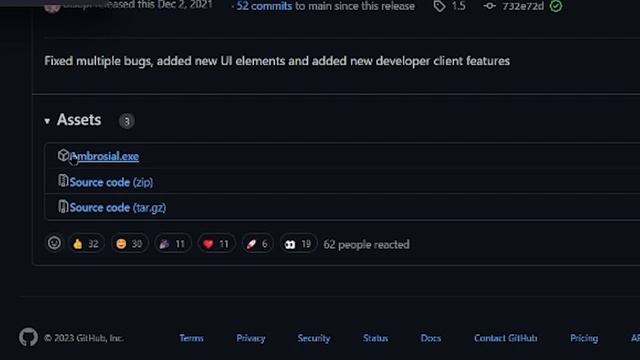The height and width of the screenshot is (360, 640).
Task: Click the author avatar at top left
Action: point(52,7)
